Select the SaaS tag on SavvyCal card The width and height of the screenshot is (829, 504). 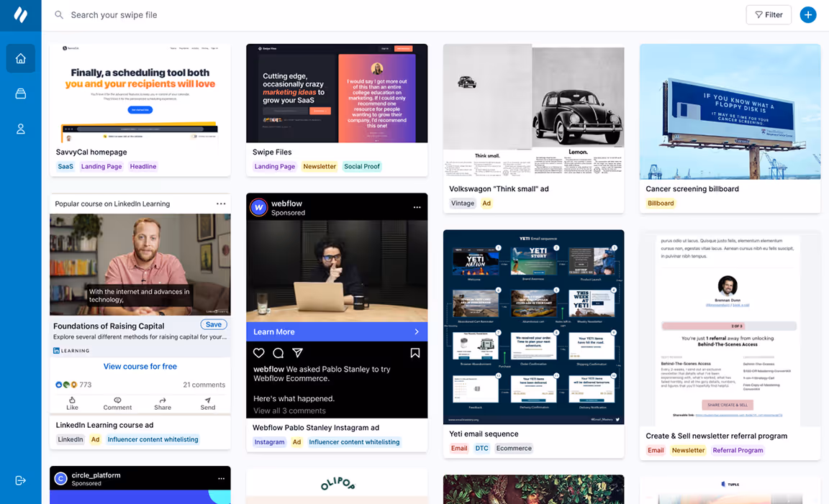(65, 166)
